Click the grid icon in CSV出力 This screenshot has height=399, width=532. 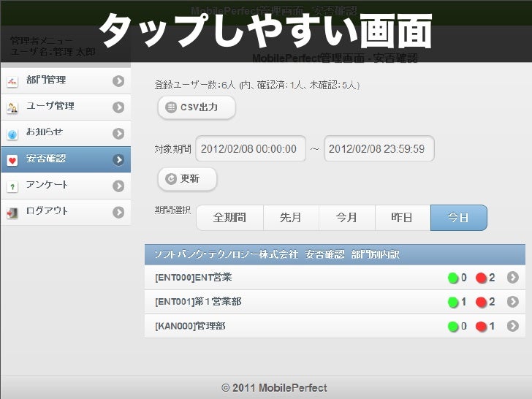[x=171, y=107]
